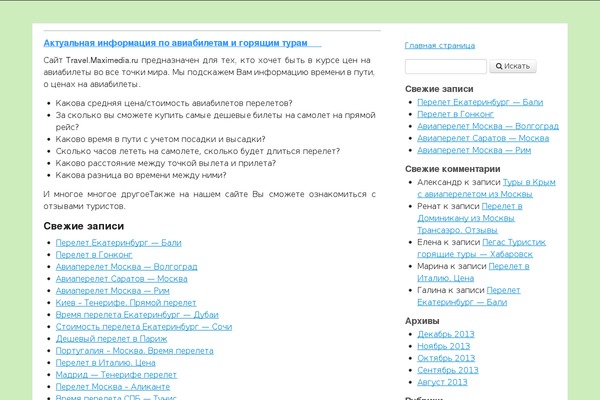The width and height of the screenshot is (600, 400).
Task: Click the 'Искать' search button
Action: pyautogui.click(x=513, y=66)
